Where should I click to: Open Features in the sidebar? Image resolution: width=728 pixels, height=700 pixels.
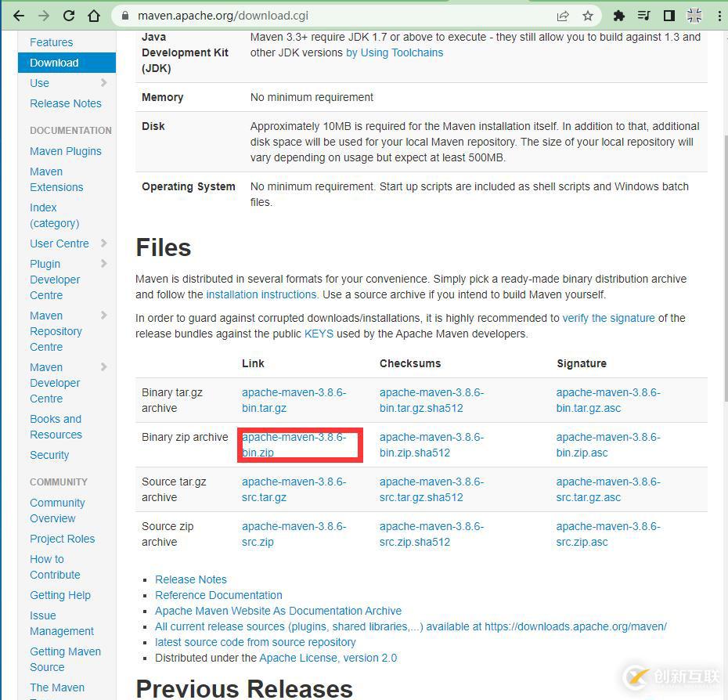coord(51,42)
